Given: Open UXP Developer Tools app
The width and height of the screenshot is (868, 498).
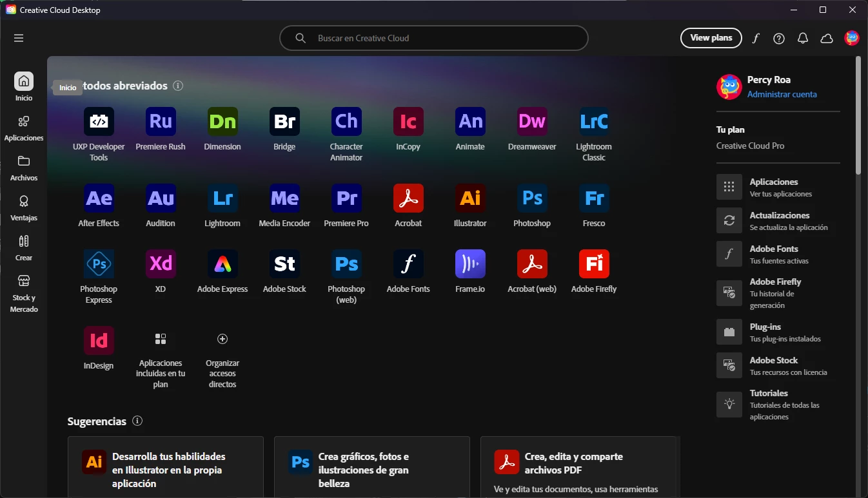Looking at the screenshot, I should (99, 122).
